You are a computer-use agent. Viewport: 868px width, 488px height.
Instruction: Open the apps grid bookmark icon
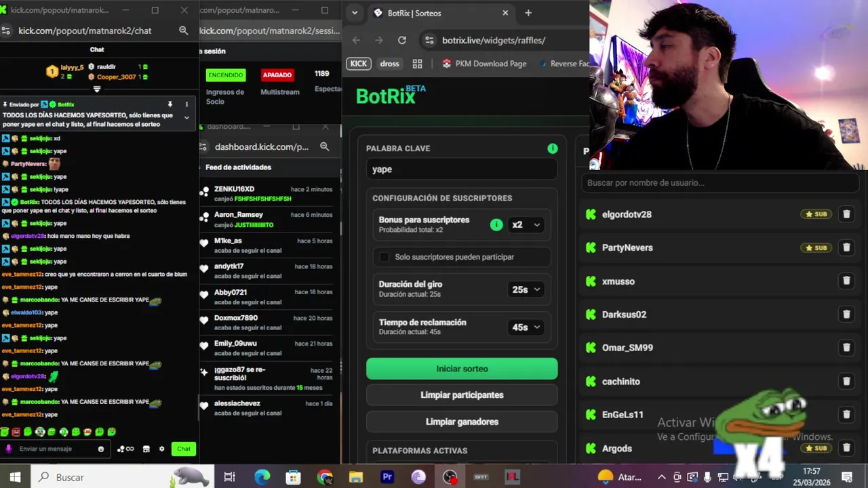click(x=418, y=64)
